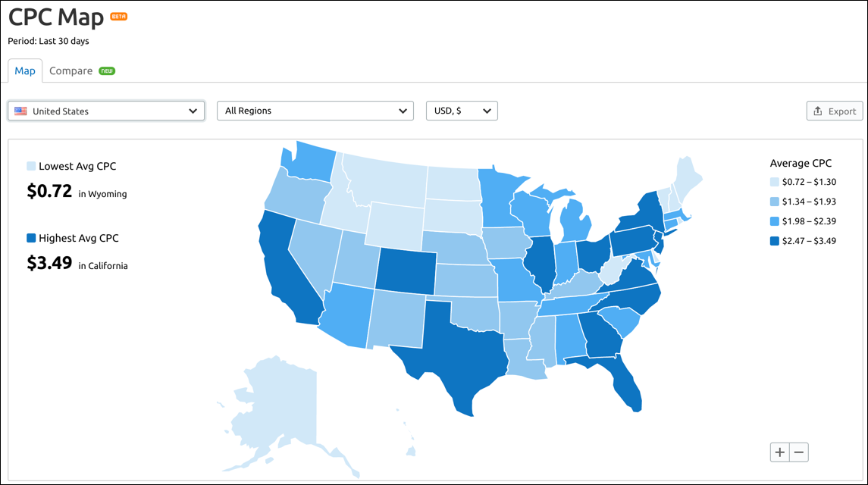Viewport: 868px width, 485px height.
Task: Click the $1.34 – $1.93 legend swatch
Action: click(x=775, y=202)
